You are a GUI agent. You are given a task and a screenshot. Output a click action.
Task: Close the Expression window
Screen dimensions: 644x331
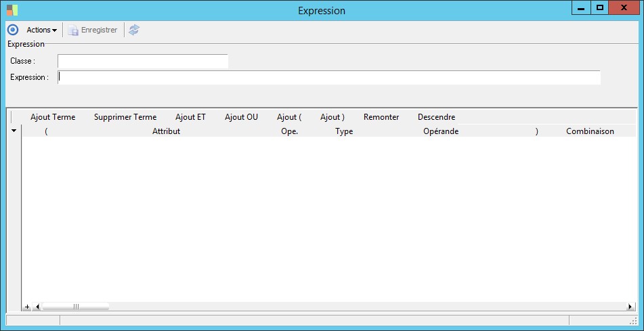pyautogui.click(x=624, y=8)
